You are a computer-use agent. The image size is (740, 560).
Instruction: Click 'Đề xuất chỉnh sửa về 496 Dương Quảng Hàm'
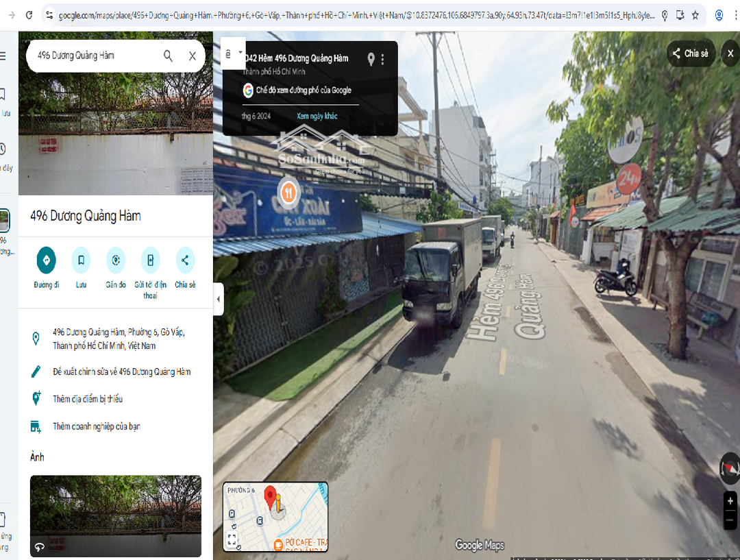[x=121, y=372]
